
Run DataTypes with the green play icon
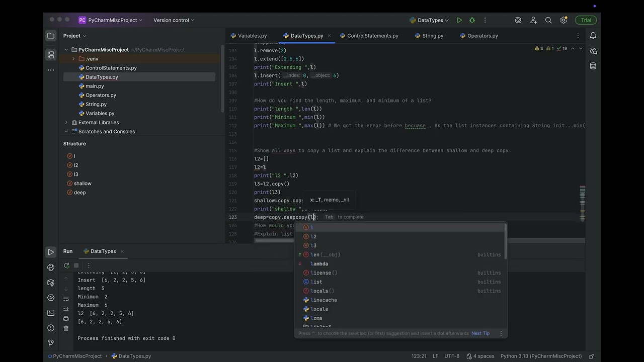(459, 20)
